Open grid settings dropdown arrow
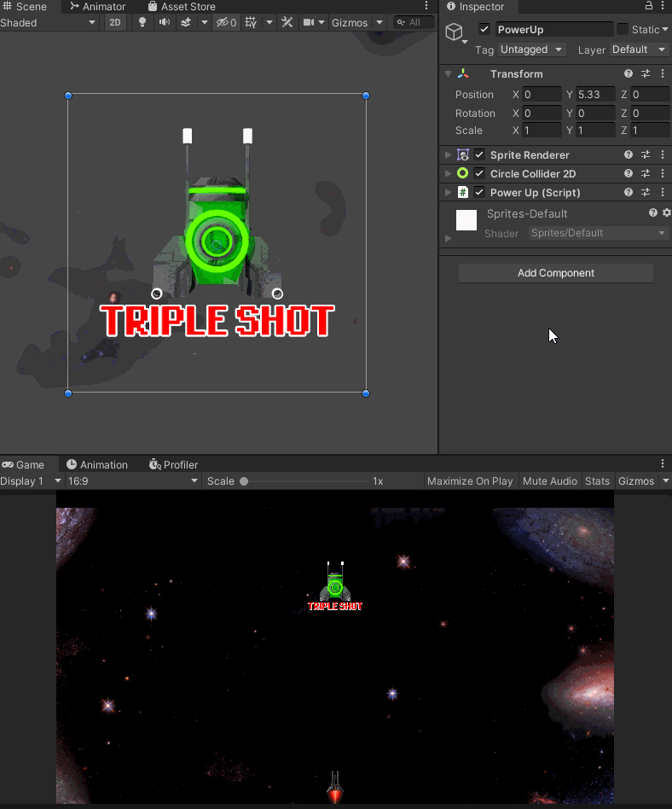 point(269,22)
